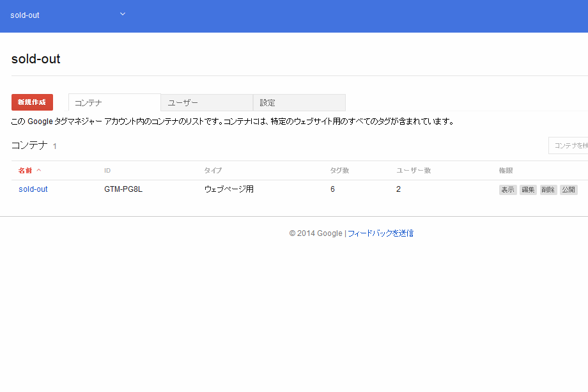Click the ID column header
588x392 pixels.
(107, 171)
